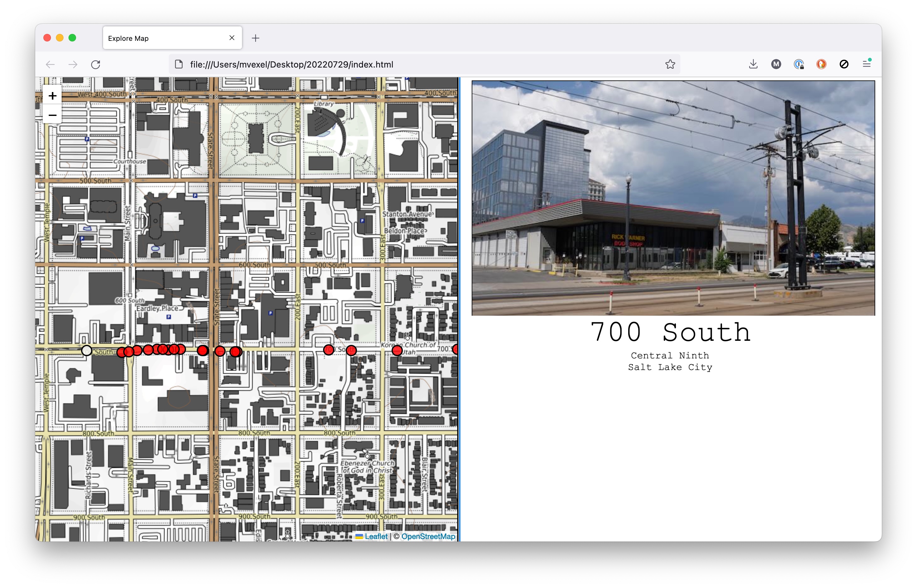Go forward to the next page

[73, 64]
